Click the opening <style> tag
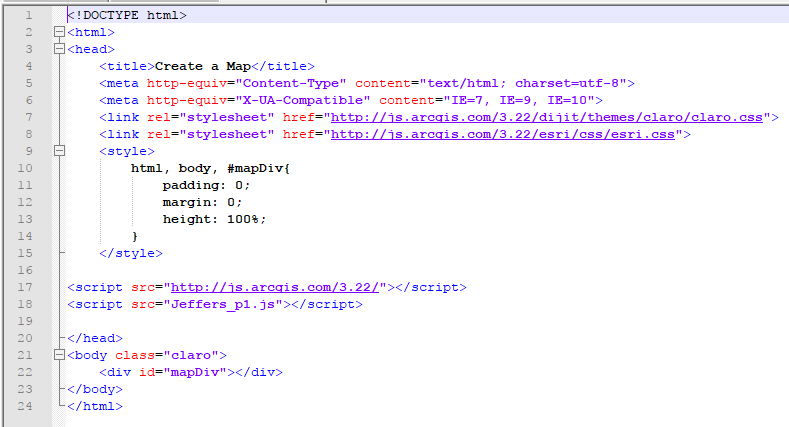This screenshot has height=427, width=789. click(x=127, y=151)
